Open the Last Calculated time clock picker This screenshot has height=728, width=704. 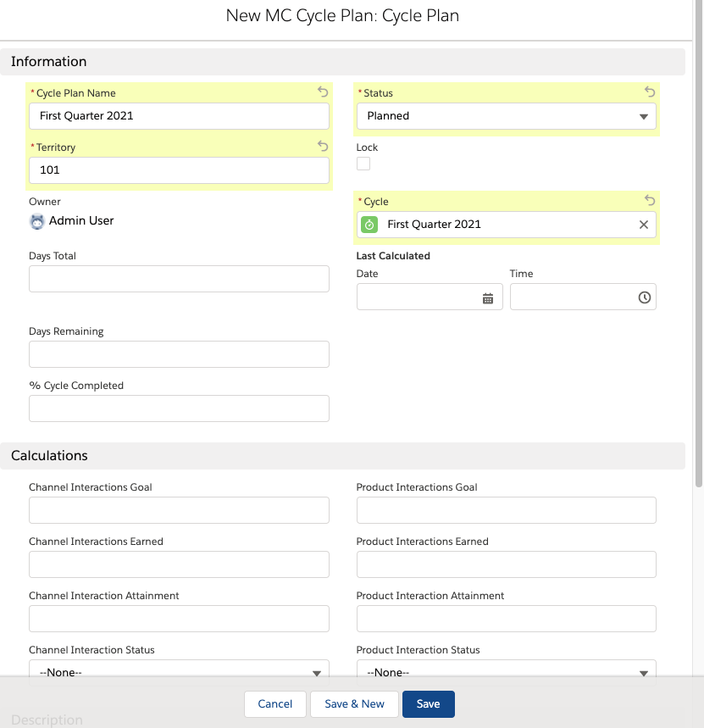click(644, 297)
